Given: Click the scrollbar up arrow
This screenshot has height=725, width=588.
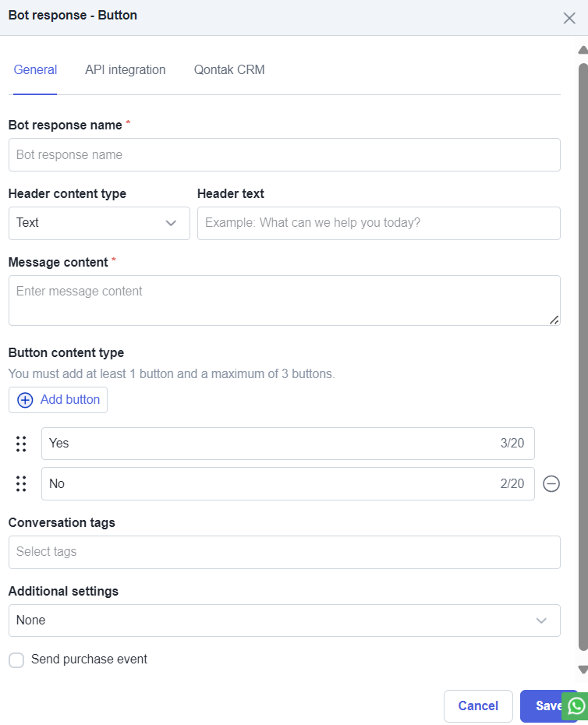Looking at the screenshot, I should click(583, 50).
